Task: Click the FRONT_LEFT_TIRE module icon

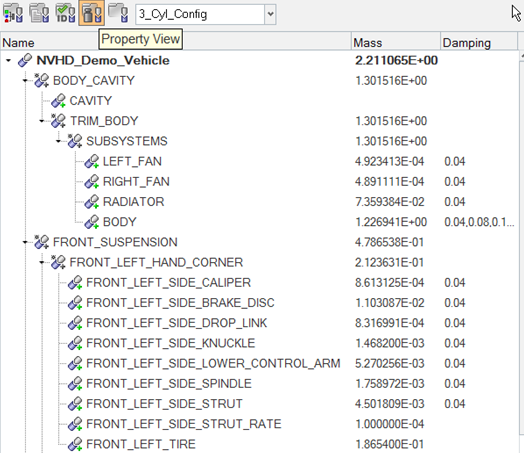Action: (x=75, y=444)
